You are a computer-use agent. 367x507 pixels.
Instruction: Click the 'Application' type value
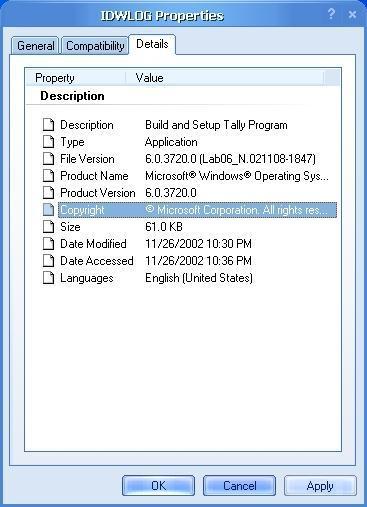click(x=171, y=142)
